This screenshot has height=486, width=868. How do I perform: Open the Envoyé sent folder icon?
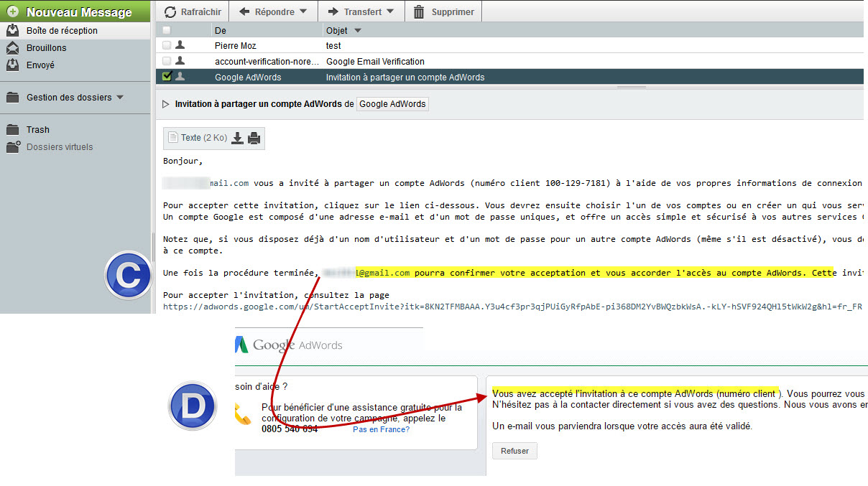click(12, 65)
